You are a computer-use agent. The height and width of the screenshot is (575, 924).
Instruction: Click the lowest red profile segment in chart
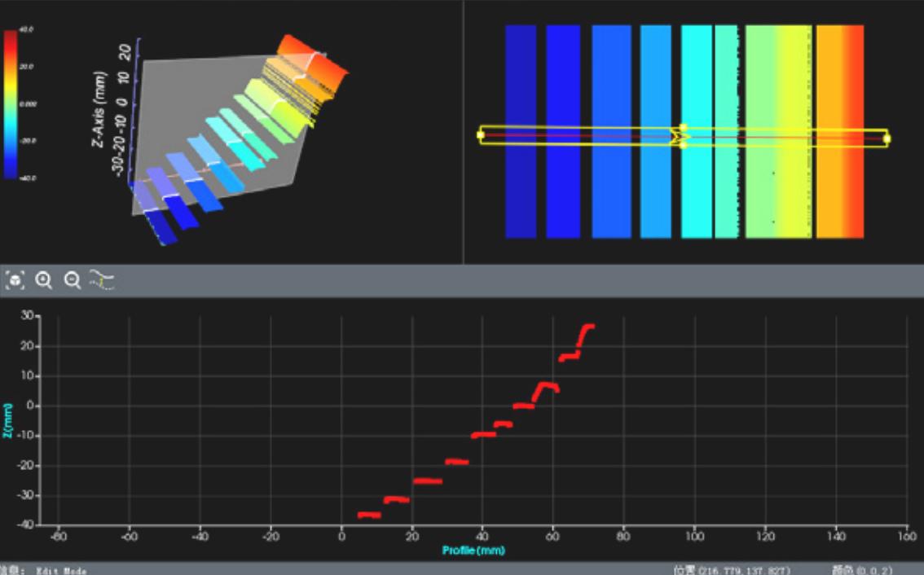tap(369, 515)
